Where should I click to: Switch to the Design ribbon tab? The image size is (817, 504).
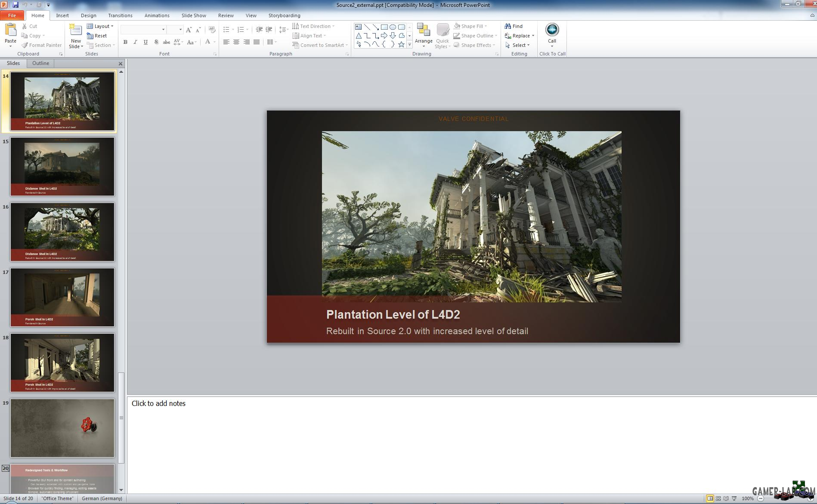tap(89, 15)
